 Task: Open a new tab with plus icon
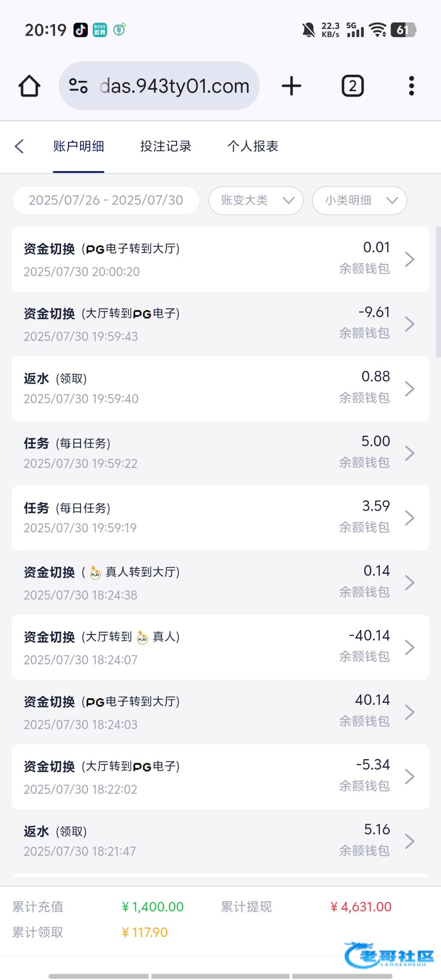point(292,86)
